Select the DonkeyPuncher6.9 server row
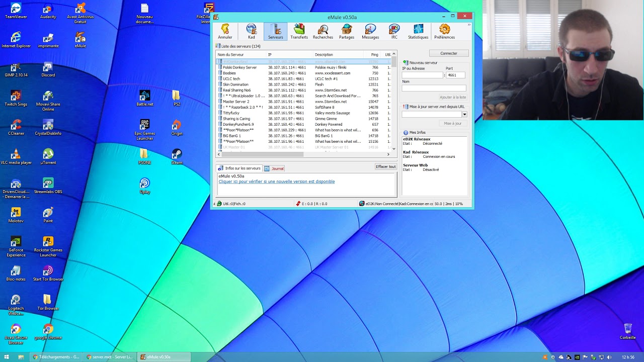 tap(303, 124)
